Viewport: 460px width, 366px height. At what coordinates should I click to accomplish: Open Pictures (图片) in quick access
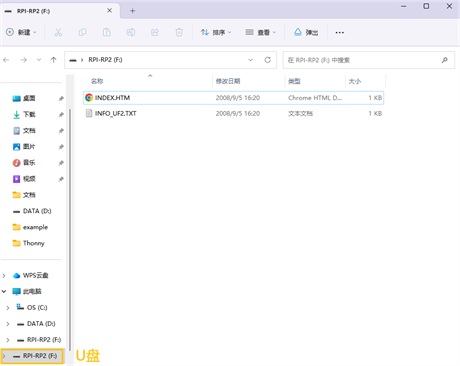(x=29, y=147)
